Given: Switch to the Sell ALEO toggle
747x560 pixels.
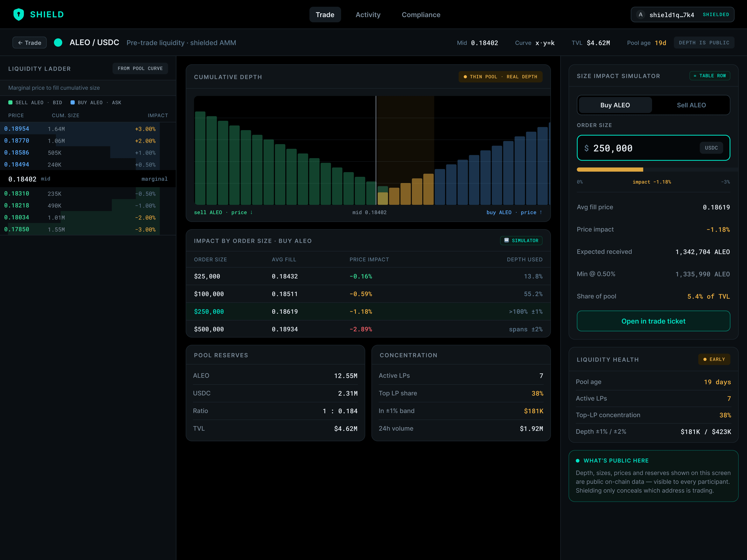Looking at the screenshot, I should coord(691,105).
